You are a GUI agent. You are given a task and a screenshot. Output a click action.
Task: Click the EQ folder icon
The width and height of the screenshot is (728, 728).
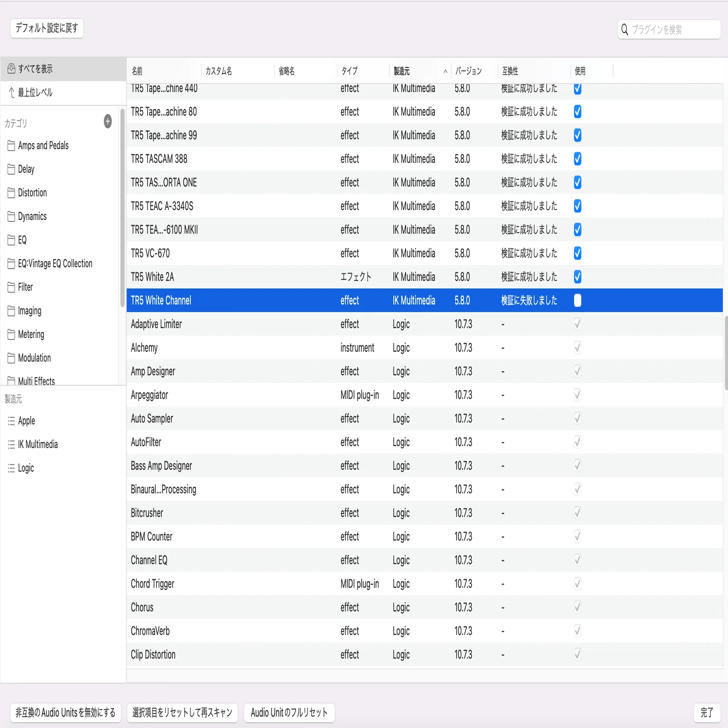(x=11, y=240)
